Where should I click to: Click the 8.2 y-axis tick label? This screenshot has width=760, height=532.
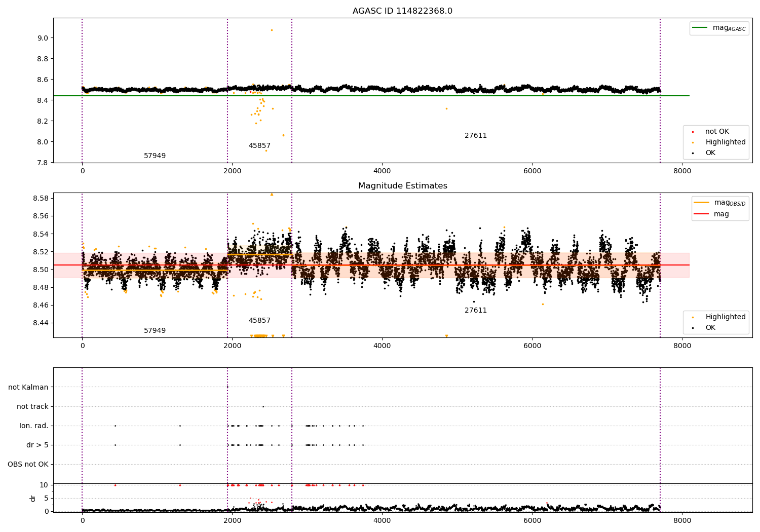point(43,121)
